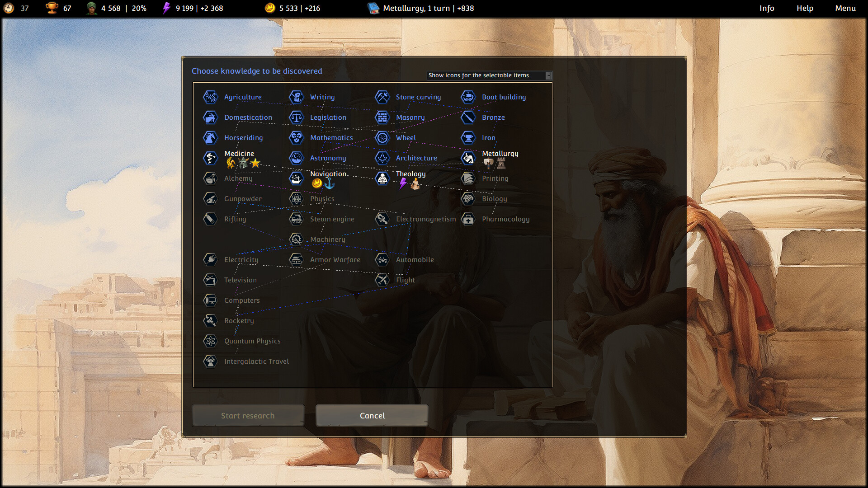
Task: Click the Medicine technology icon
Action: click(211, 158)
